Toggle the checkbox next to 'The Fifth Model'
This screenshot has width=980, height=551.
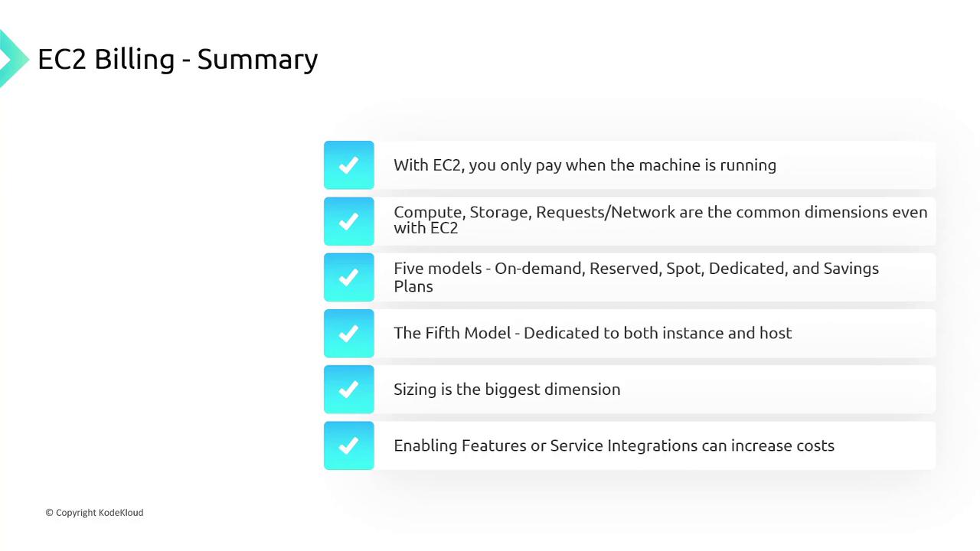(x=348, y=334)
